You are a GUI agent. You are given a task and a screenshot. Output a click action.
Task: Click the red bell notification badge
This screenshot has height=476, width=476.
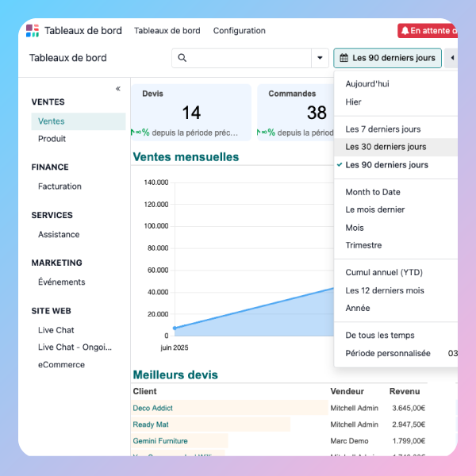[x=428, y=31]
